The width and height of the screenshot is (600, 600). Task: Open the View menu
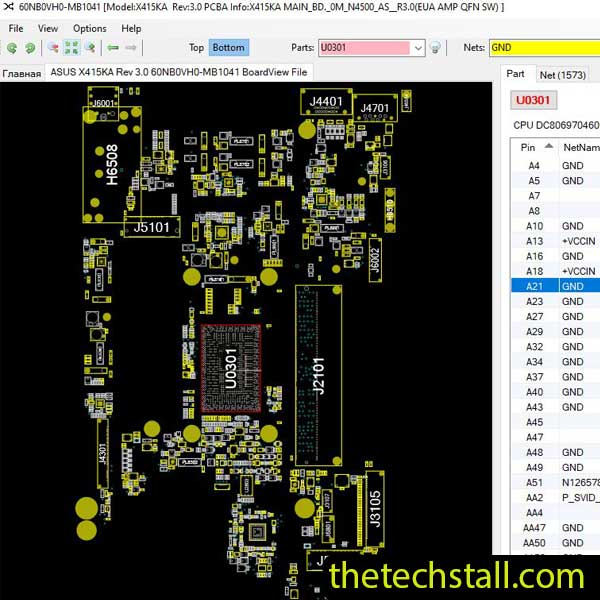48,29
